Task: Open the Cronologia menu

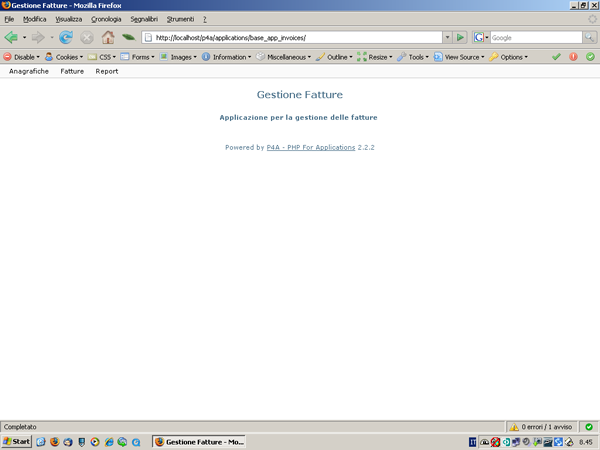Action: (x=106, y=19)
